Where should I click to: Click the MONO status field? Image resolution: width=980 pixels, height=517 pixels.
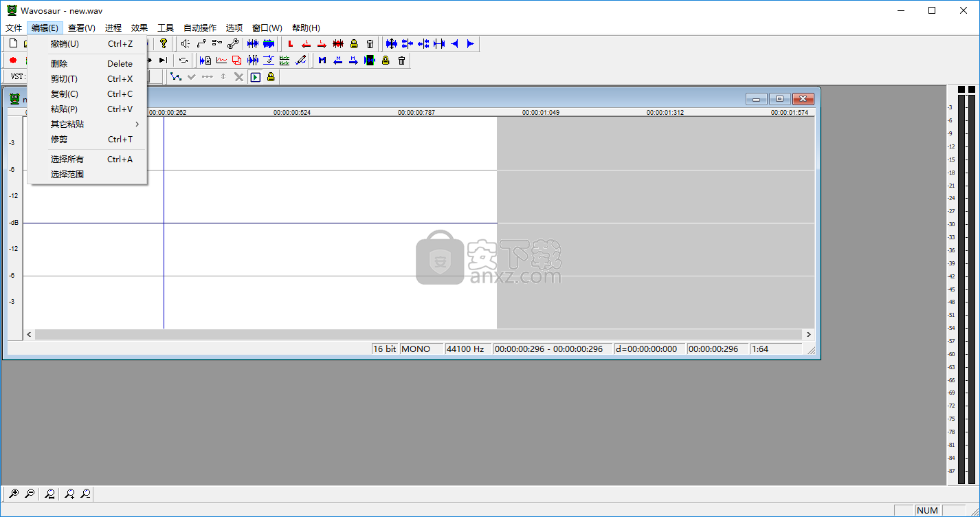pyautogui.click(x=421, y=349)
